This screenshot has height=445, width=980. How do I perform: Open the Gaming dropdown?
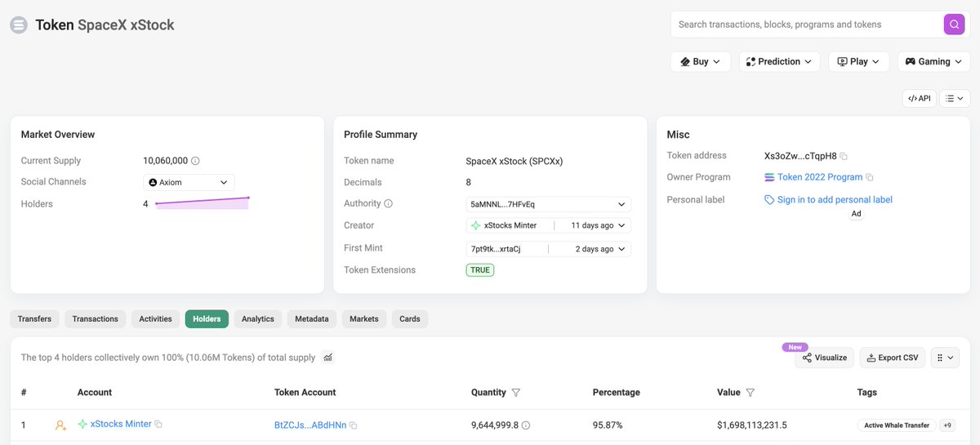pyautogui.click(x=934, y=61)
